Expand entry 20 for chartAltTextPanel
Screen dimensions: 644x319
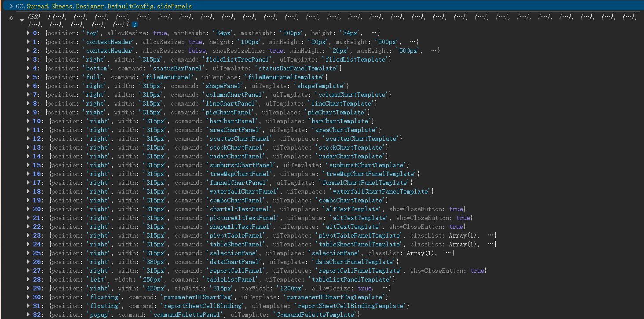point(29,209)
